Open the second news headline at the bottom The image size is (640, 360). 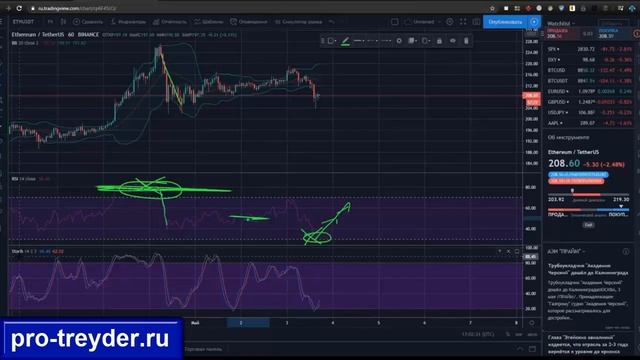click(588, 344)
